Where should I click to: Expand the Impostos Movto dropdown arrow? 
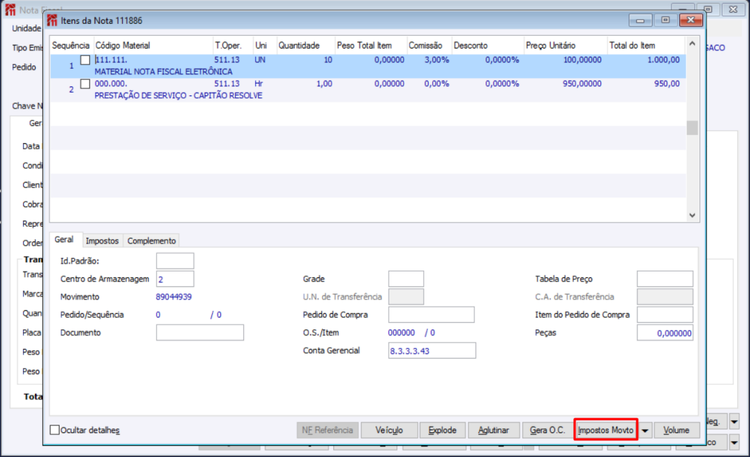point(645,430)
